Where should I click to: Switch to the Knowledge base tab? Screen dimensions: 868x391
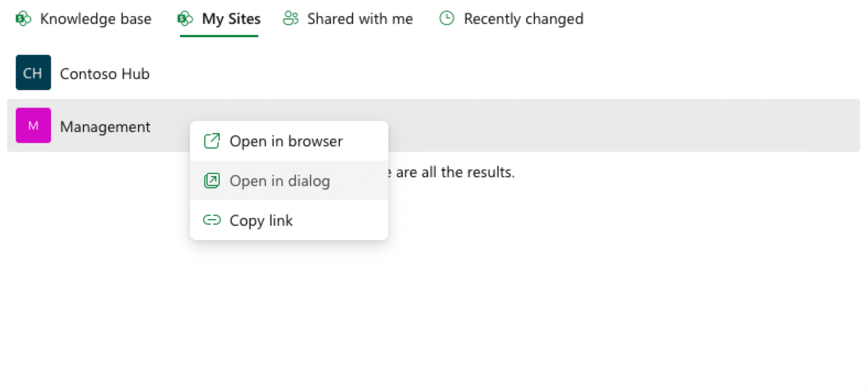[95, 19]
